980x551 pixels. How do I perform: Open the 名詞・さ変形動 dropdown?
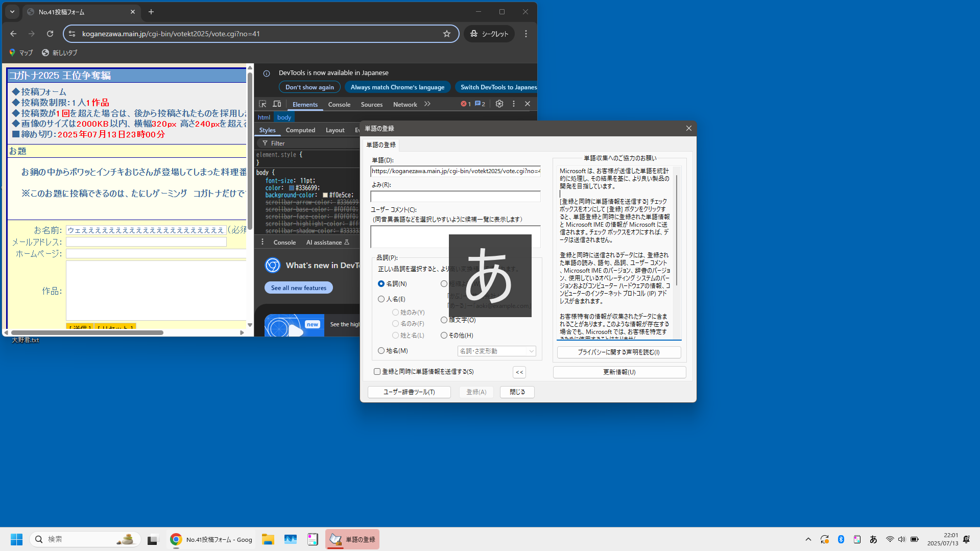[496, 351]
